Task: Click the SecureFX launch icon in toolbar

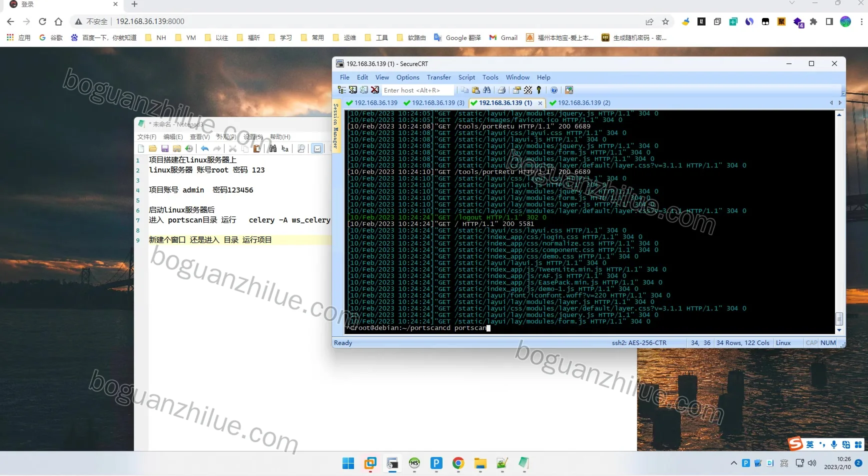Action: coord(569,90)
